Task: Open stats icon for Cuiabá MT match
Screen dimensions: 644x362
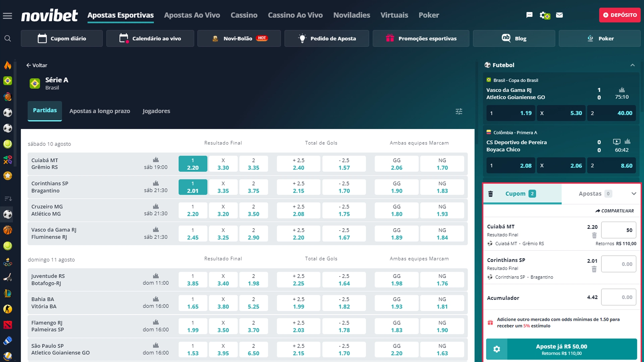Action: (156, 160)
